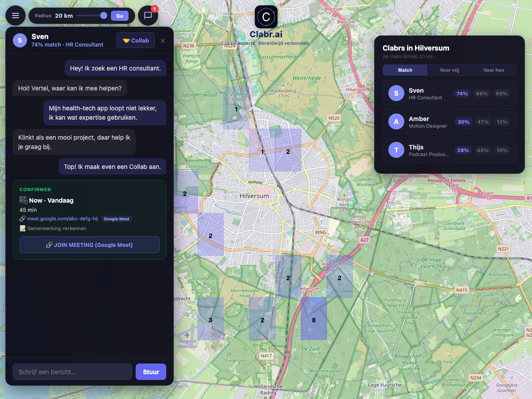Click Thijs' avatar in the Clabrs list
The width and height of the screenshot is (532, 399).
396,150
